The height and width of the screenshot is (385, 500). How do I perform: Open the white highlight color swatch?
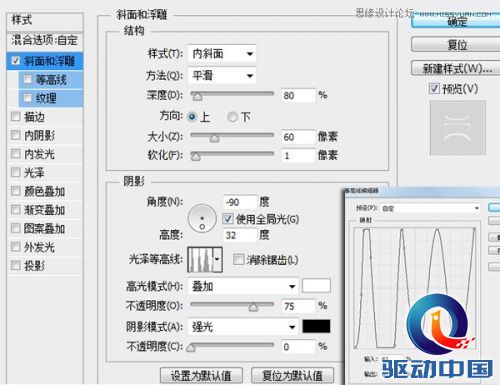[x=316, y=286]
